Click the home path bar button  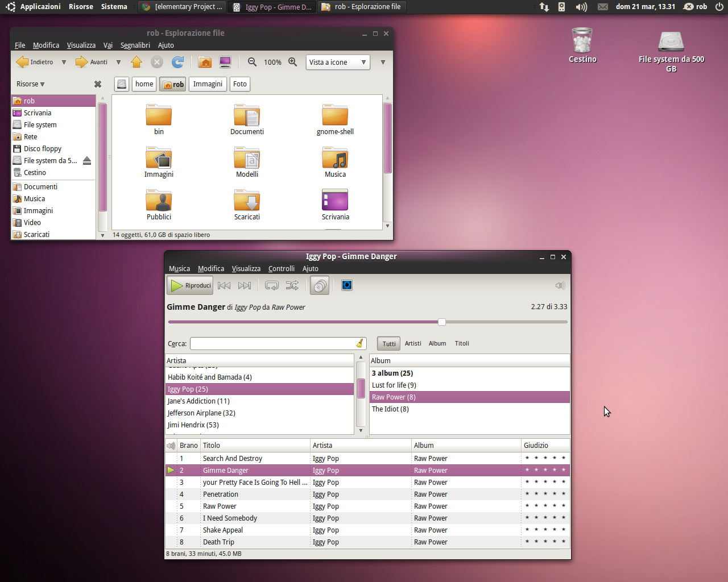[144, 84]
